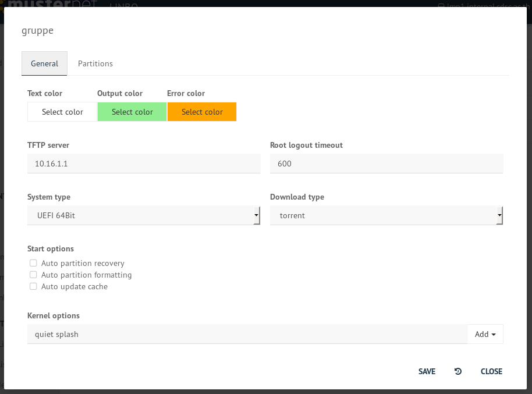The width and height of the screenshot is (532, 394).
Task: Pick the Text color swatch
Action: click(x=62, y=112)
